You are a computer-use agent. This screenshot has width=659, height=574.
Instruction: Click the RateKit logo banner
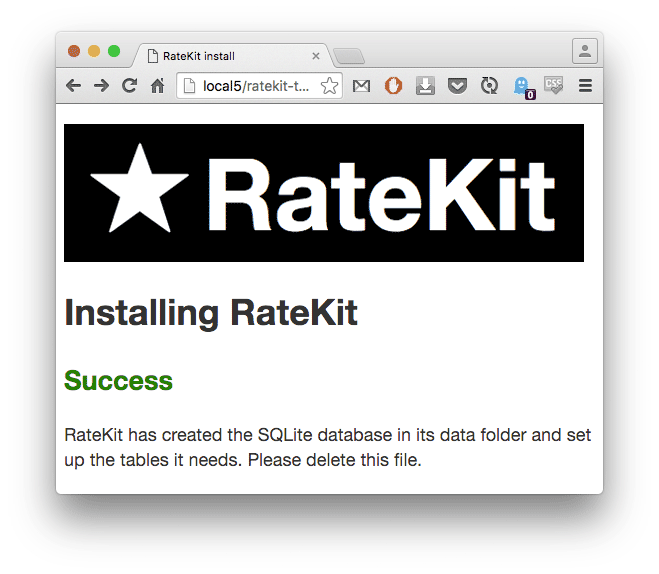point(323,193)
